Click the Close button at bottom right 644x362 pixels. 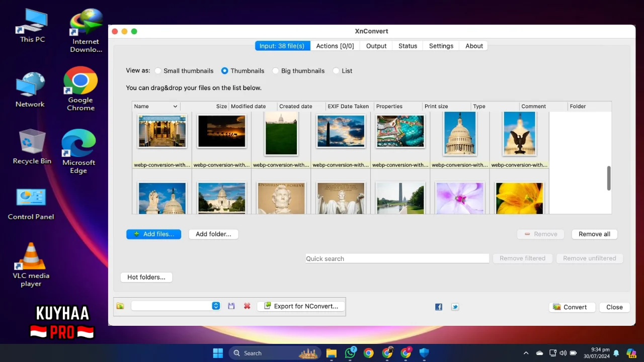(x=614, y=307)
